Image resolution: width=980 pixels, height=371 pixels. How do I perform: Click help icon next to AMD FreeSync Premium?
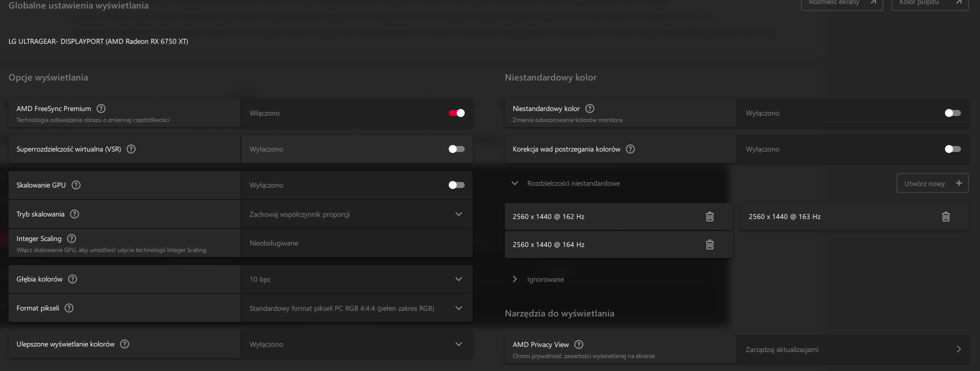[101, 108]
